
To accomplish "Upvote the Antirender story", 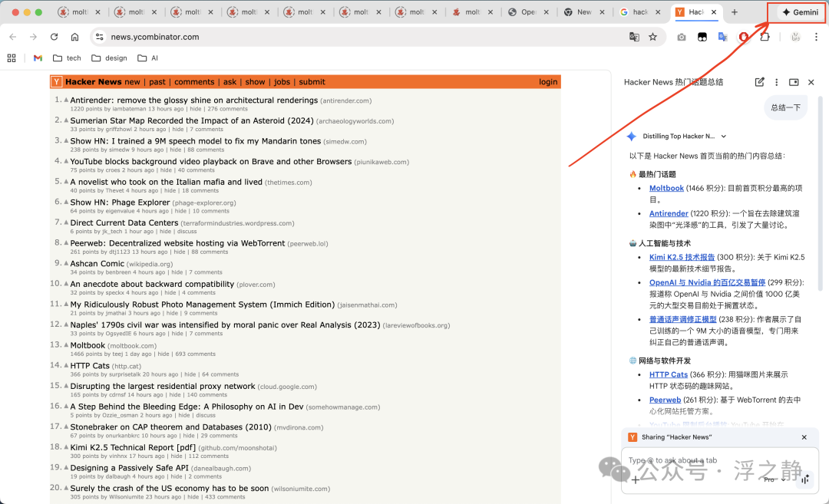I will (66, 99).
